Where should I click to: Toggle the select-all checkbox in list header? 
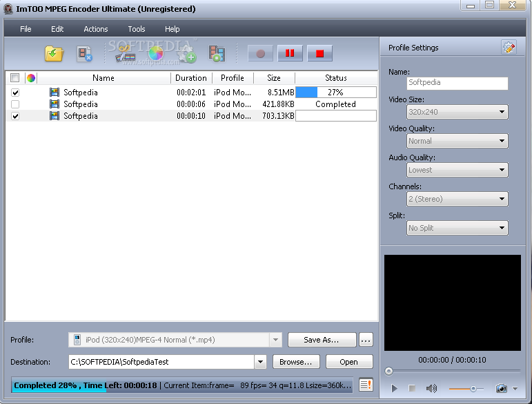coord(14,78)
